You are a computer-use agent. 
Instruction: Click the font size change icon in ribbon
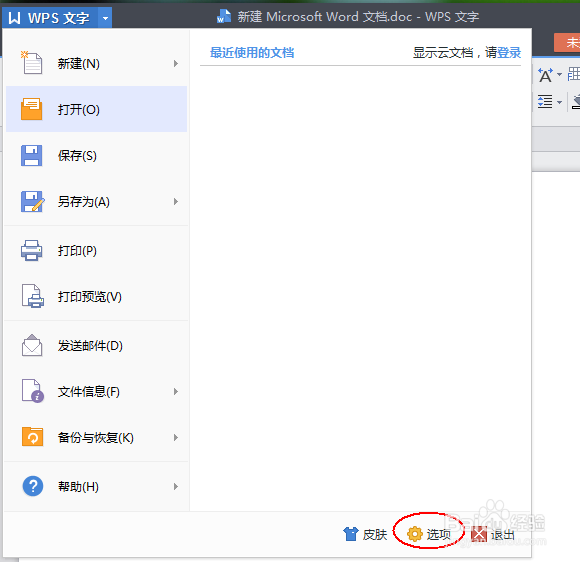pyautogui.click(x=545, y=75)
